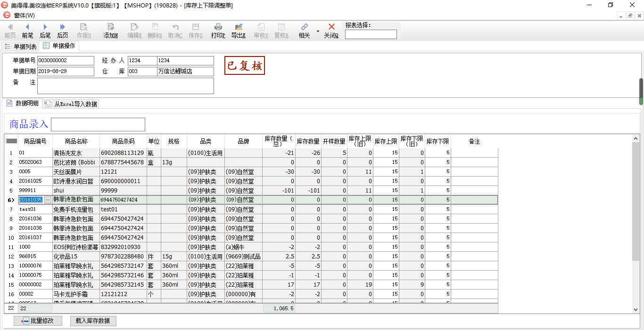
Task: Click the 品类 column header
Action: (206, 141)
